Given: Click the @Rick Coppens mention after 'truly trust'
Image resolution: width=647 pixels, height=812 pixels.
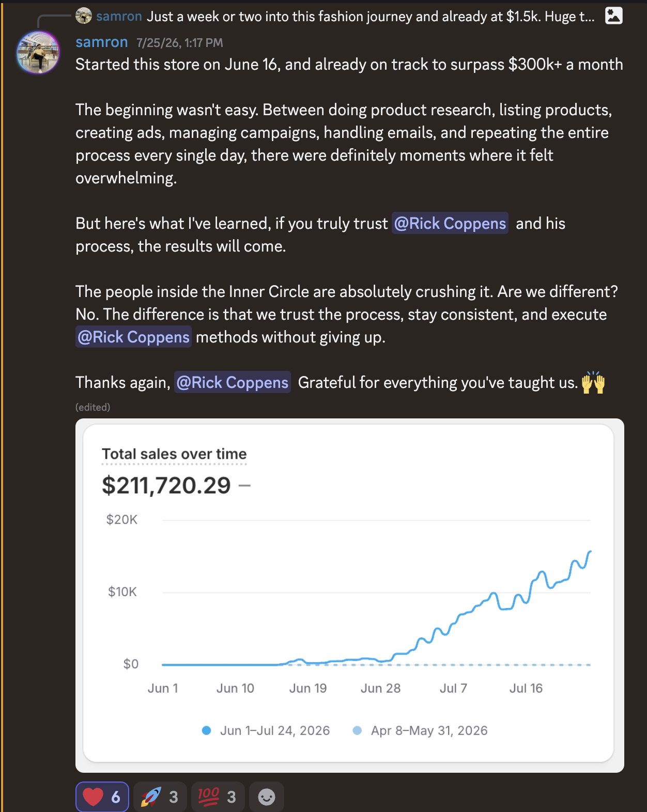Looking at the screenshot, I should tap(450, 223).
